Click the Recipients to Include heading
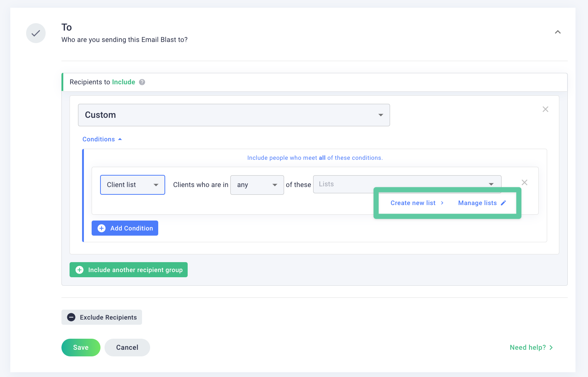Screen dimensions: 588x377 click(102, 82)
